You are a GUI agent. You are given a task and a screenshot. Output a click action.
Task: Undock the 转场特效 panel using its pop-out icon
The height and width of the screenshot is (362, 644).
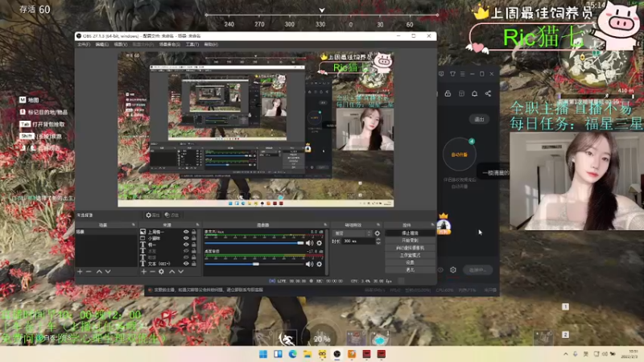tap(378, 225)
